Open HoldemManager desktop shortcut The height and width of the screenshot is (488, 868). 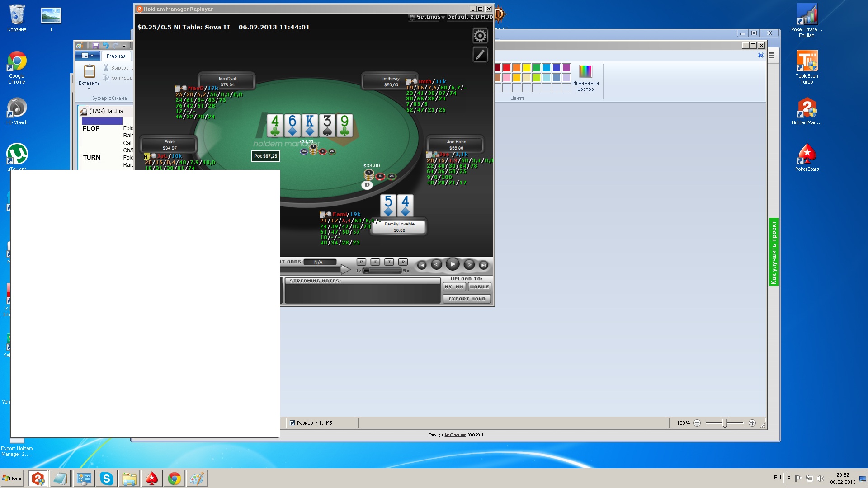tap(807, 111)
